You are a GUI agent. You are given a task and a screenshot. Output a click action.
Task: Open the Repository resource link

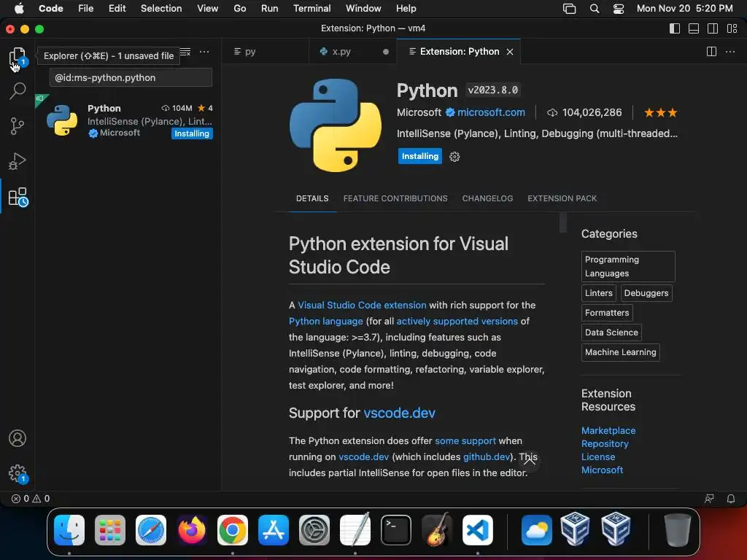[605, 444]
